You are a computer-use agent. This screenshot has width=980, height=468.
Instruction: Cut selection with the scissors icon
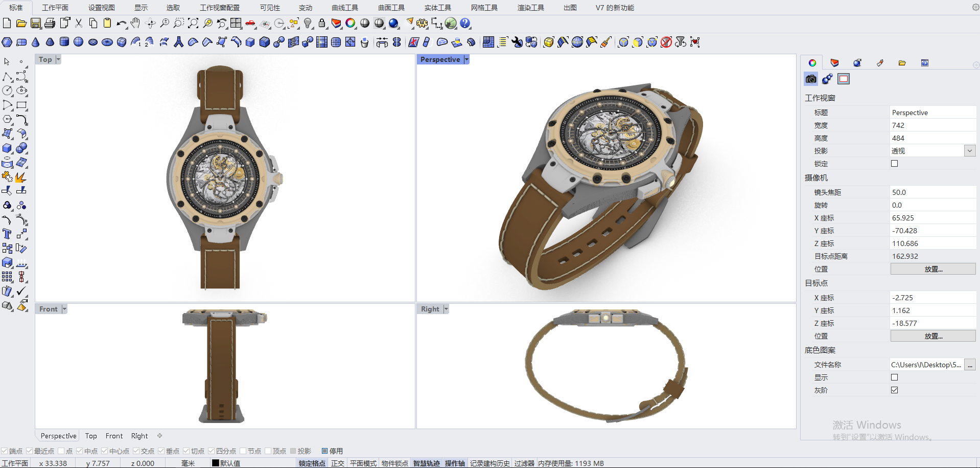[x=79, y=23]
